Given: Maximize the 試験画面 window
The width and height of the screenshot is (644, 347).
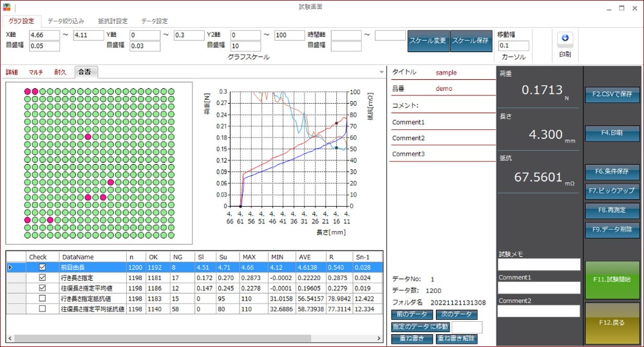Looking at the screenshot, I should coord(621,8).
